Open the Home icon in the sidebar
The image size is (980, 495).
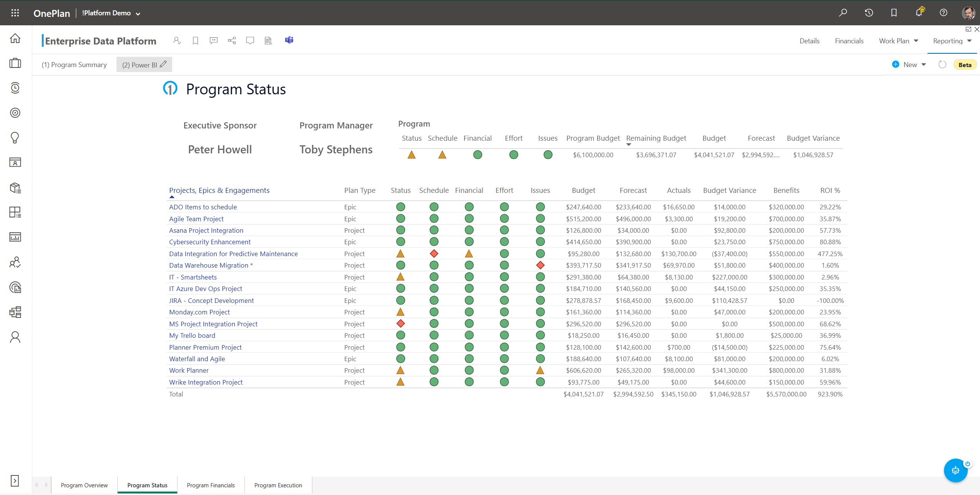click(15, 38)
